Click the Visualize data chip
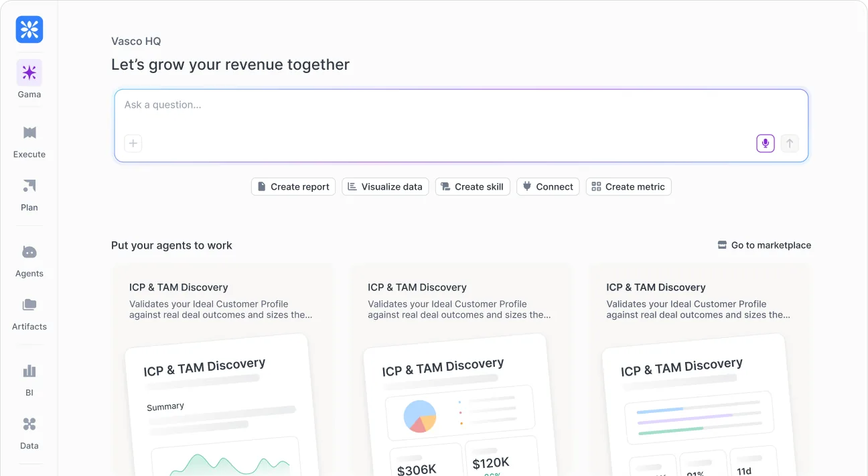868x476 pixels. (x=385, y=186)
